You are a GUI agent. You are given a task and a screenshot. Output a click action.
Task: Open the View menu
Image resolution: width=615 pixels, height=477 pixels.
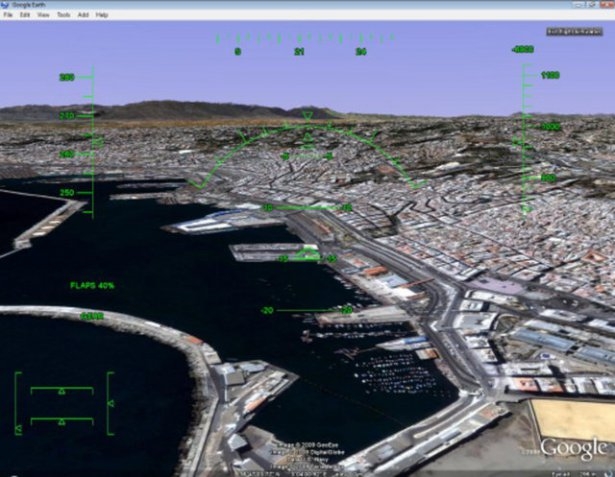coord(44,16)
